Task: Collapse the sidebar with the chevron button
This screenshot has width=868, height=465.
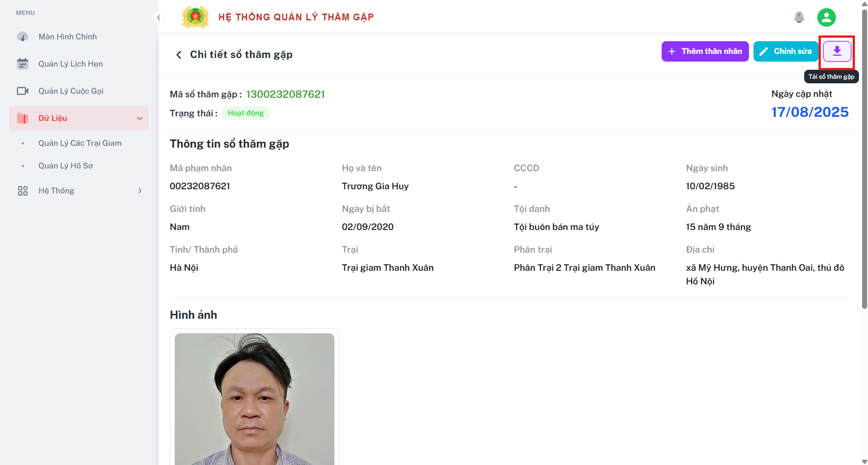Action: coord(158,18)
